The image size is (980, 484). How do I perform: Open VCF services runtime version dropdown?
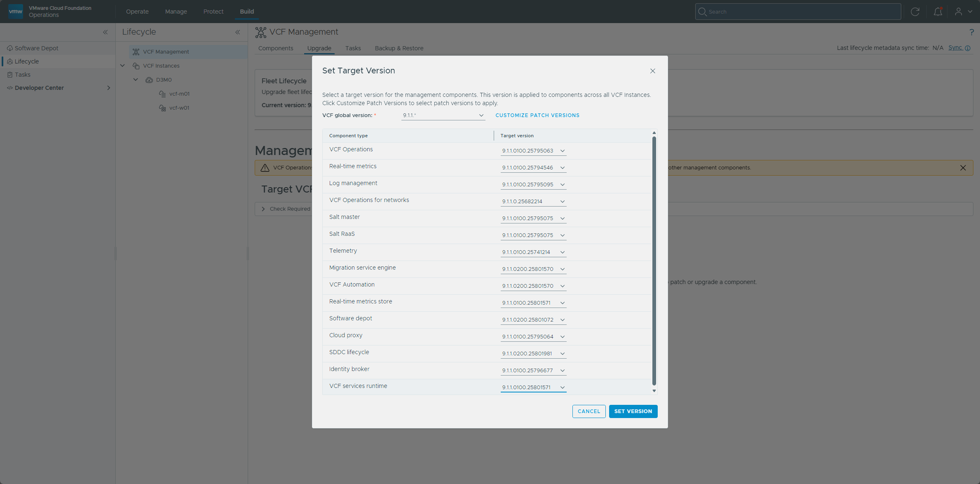coord(533,388)
